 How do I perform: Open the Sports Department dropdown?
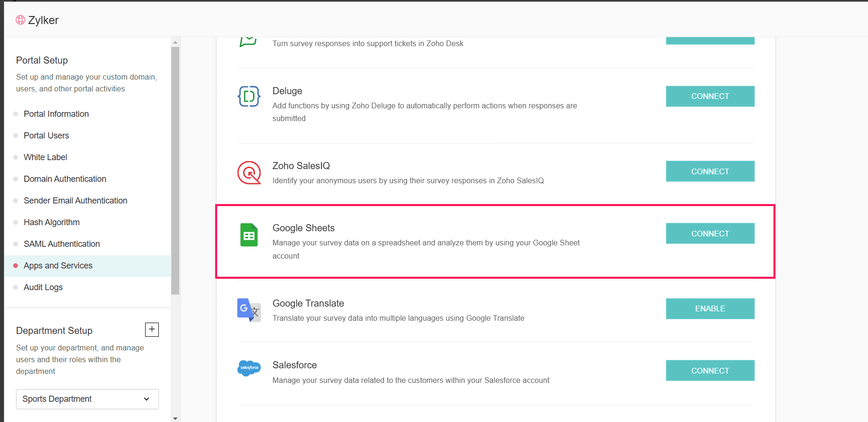87,399
